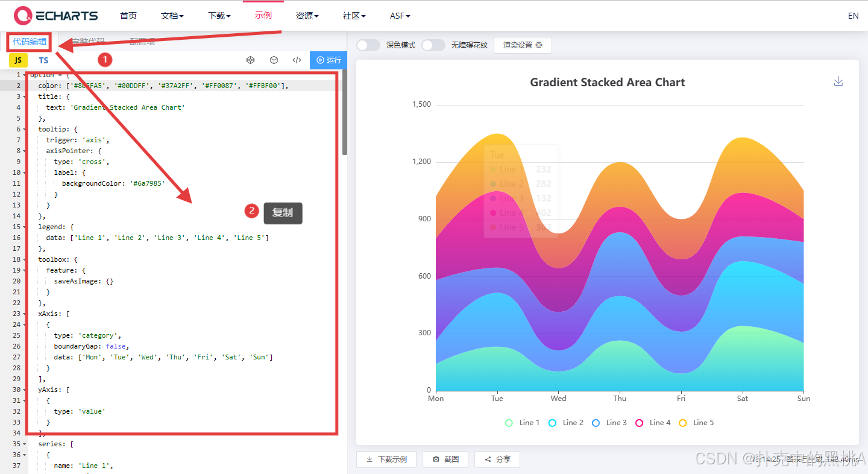Switch to the TS language badge

(43, 60)
